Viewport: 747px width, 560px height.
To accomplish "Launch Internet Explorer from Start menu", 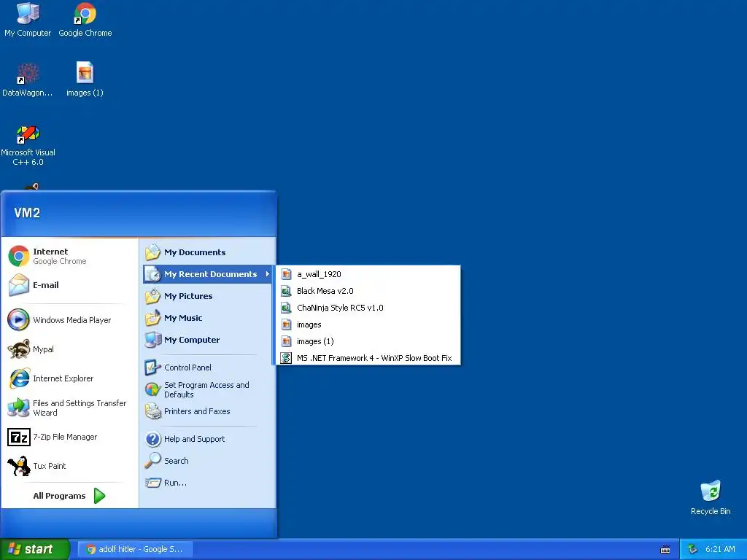I will pos(69,378).
